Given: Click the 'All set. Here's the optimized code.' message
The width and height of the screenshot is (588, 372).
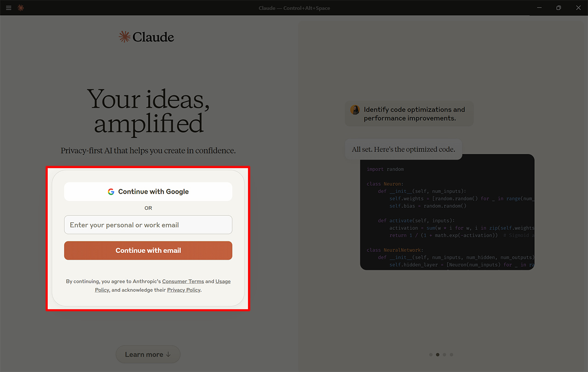Looking at the screenshot, I should click(403, 149).
